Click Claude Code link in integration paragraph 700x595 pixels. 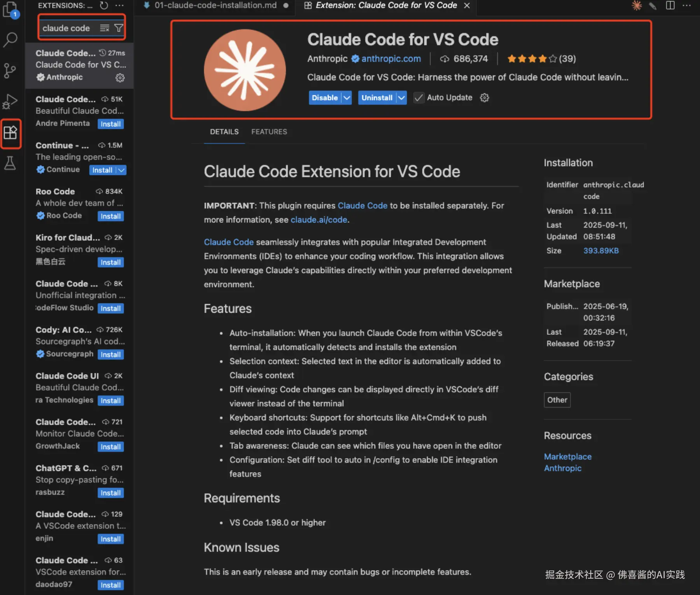229,242
